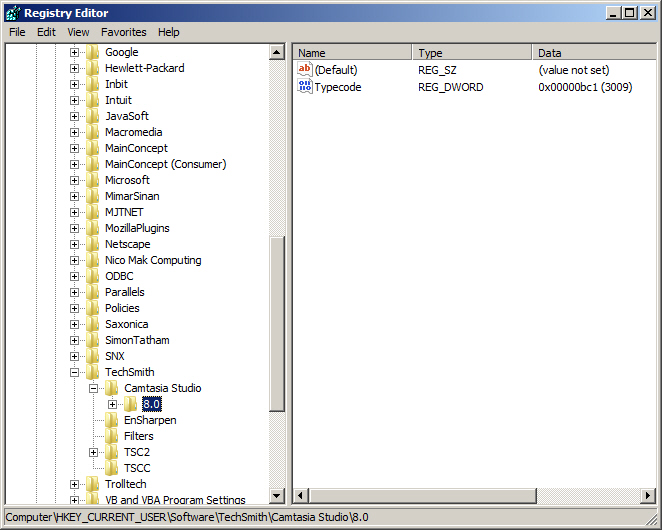Collapse the TechSmith key
Screen dimensions: 662x530
[x=74, y=372]
